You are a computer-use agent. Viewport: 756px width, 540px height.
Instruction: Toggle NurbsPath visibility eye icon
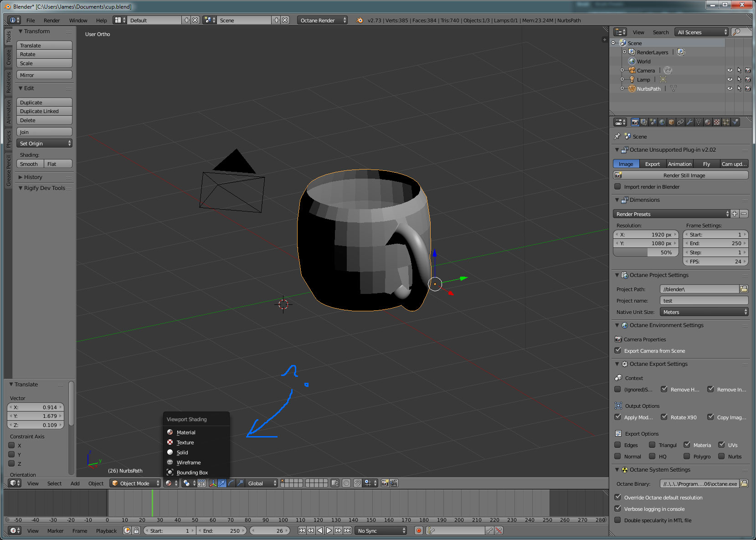(x=730, y=88)
